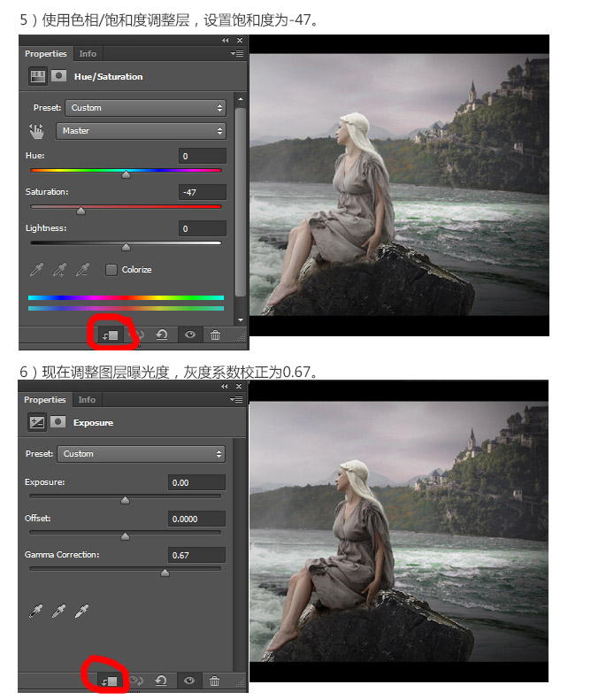The height and width of the screenshot is (700, 591).
Task: Click the step 6 preview image
Action: coord(399,531)
